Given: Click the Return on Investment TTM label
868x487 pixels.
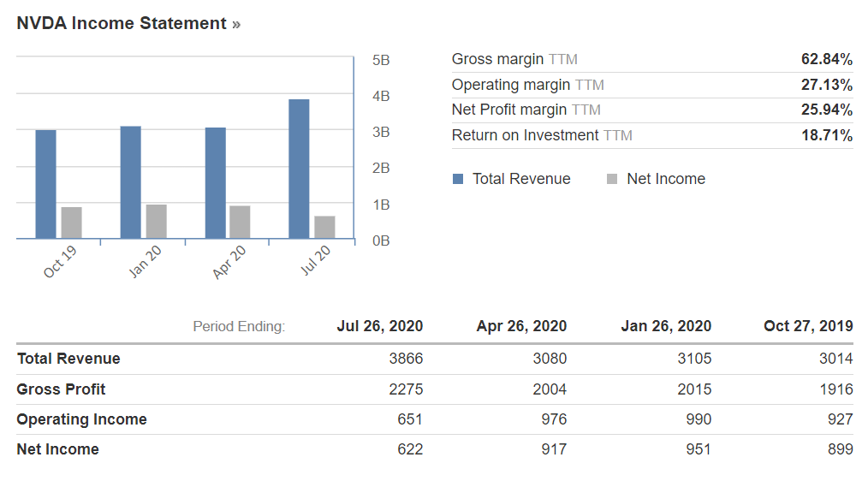Looking at the screenshot, I should click(x=541, y=135).
